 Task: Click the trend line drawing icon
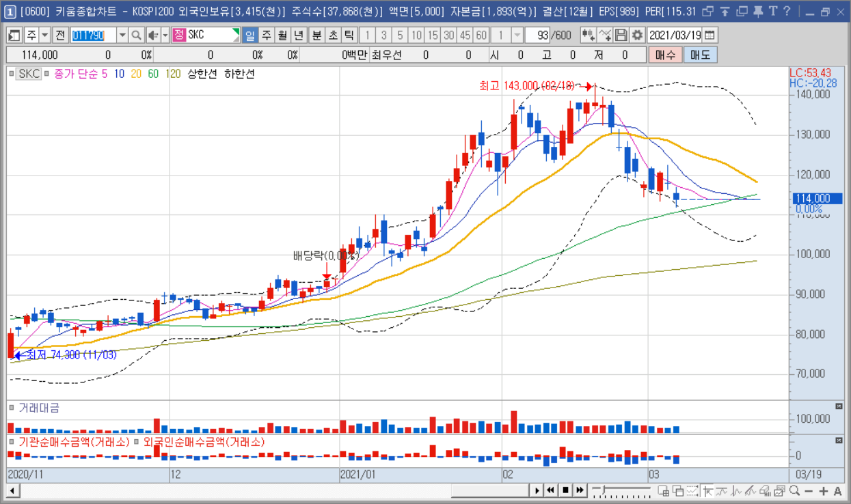point(751,490)
